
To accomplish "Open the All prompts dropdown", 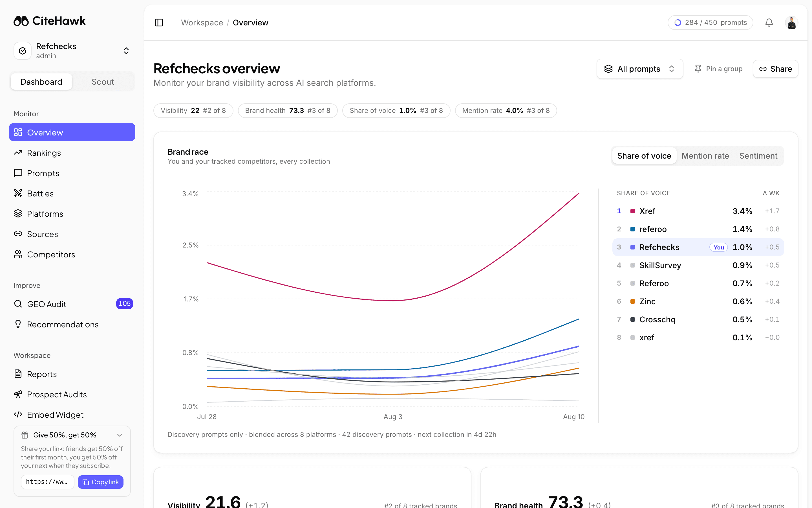I will point(640,69).
